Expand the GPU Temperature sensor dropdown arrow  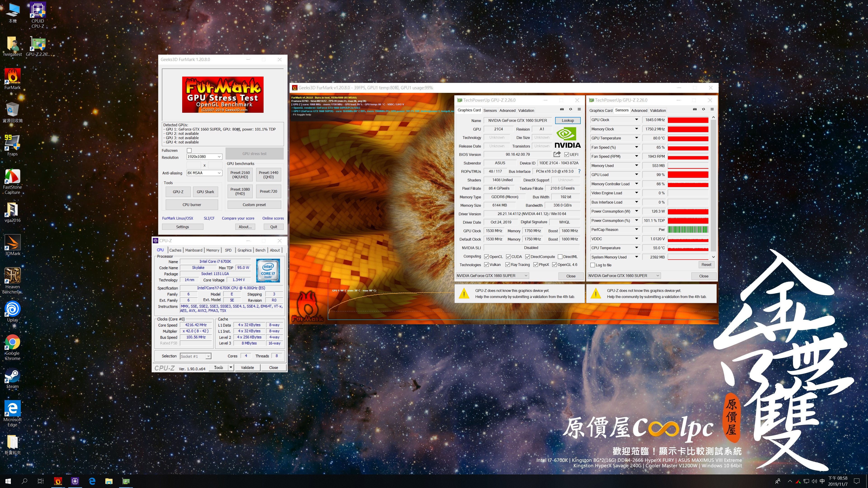(637, 138)
